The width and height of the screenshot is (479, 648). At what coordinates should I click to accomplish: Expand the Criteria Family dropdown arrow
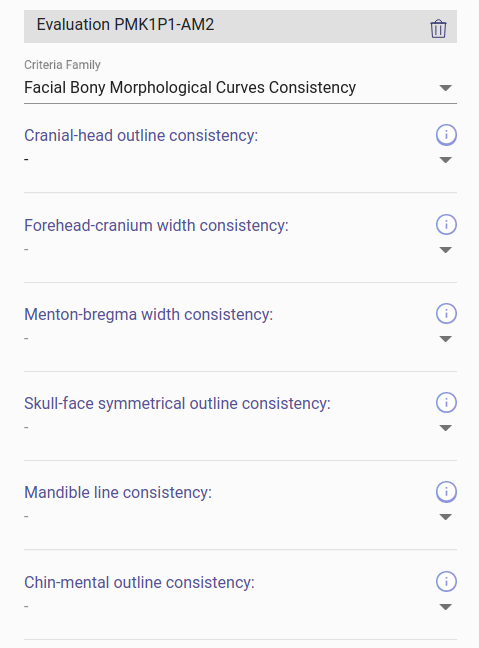coord(446,88)
